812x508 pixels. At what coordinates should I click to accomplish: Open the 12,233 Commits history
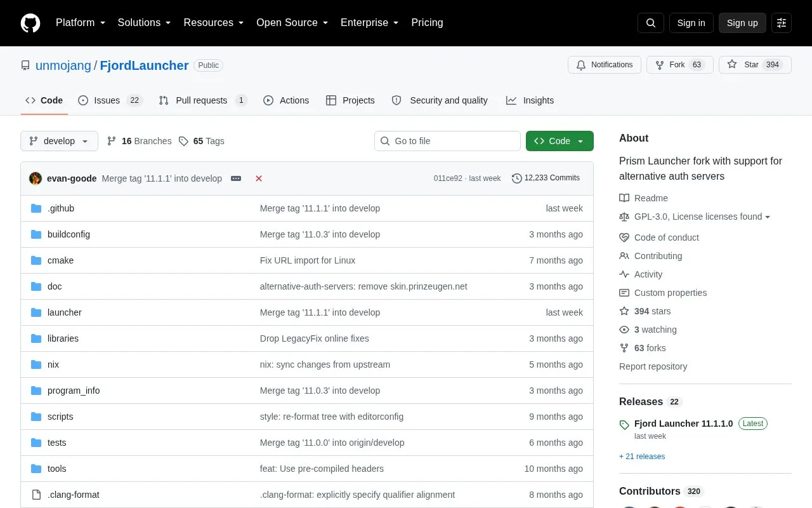click(546, 178)
